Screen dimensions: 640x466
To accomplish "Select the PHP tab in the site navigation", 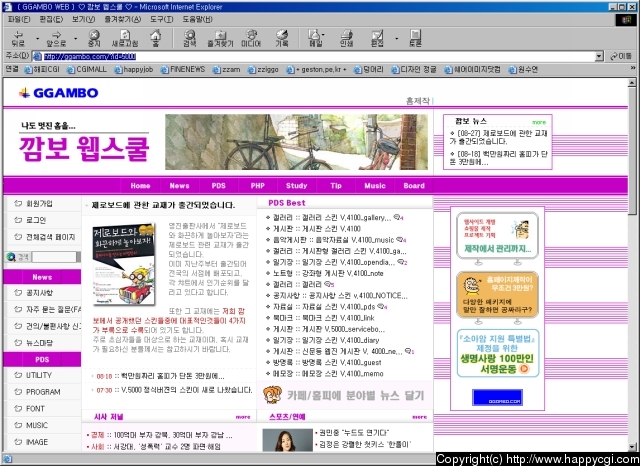I will pyautogui.click(x=258, y=186).
